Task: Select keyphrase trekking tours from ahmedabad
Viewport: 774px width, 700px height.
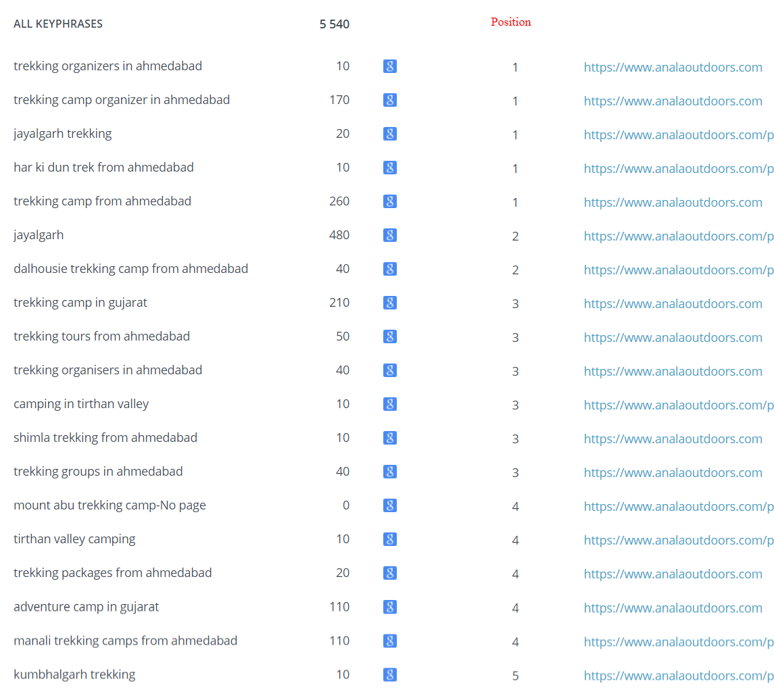Action: pos(101,336)
